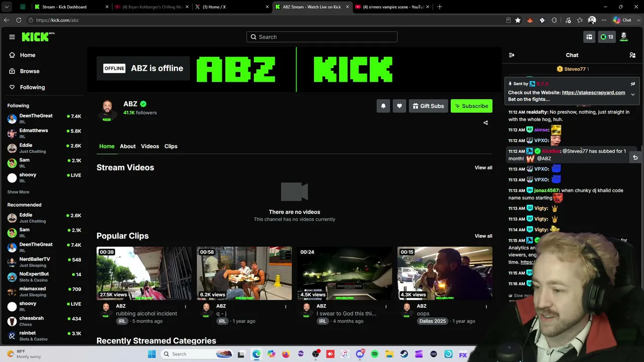Click the Kick search field
This screenshot has height=362, width=644.
(x=322, y=37)
